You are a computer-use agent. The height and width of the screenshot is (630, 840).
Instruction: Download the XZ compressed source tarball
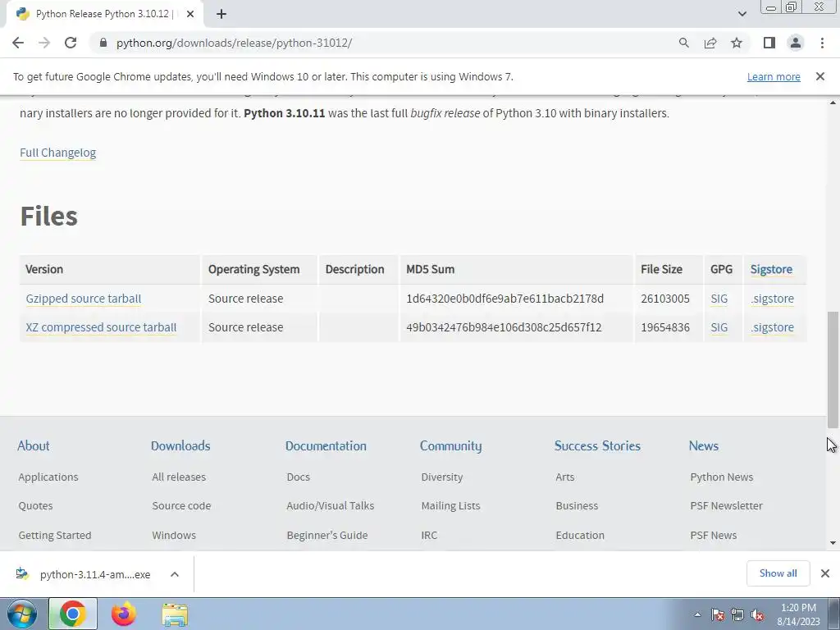pos(101,327)
